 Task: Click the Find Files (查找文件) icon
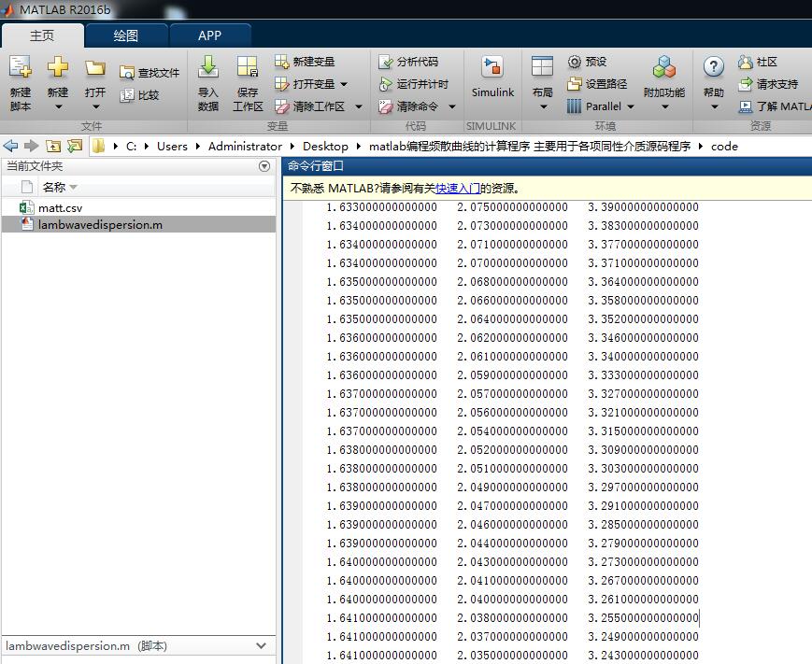click(126, 73)
